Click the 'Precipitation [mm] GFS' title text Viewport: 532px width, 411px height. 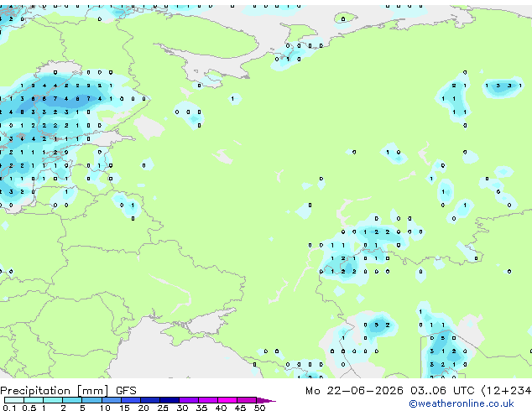[68, 391]
